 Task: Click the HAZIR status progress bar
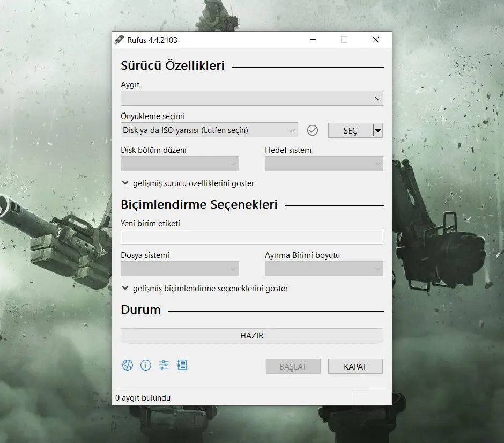(251, 336)
